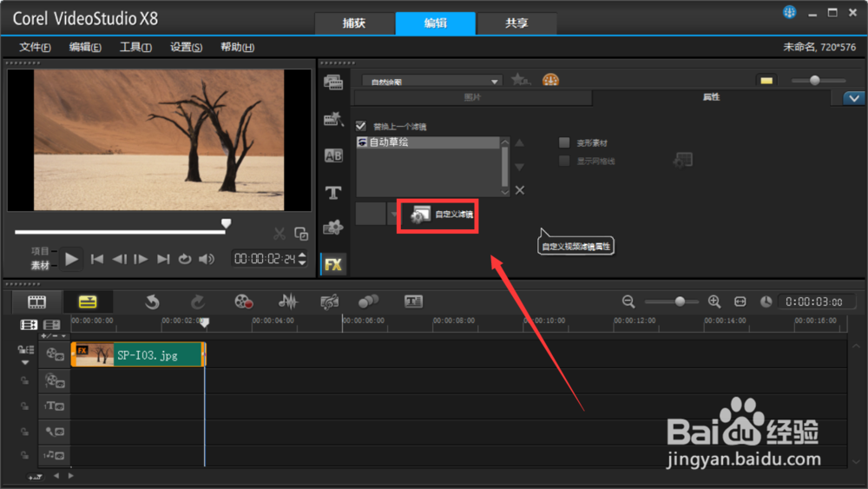Toggle ripple editing on overlay track
Image resolution: width=868 pixels, height=489 pixels.
[x=25, y=381]
